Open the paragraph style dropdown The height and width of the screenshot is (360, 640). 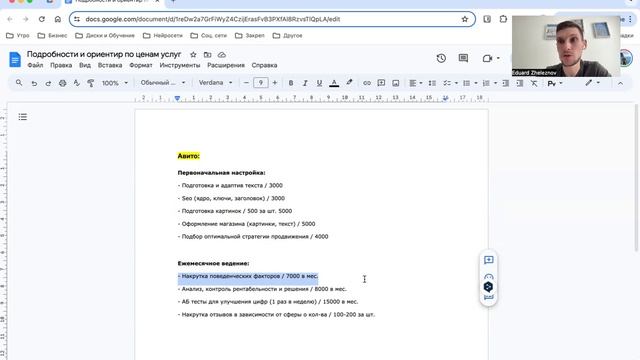tap(163, 83)
